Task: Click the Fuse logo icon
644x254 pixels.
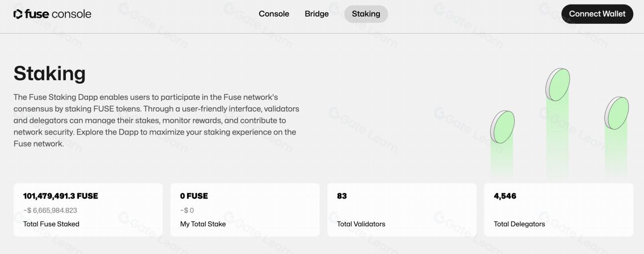Action: [x=18, y=14]
